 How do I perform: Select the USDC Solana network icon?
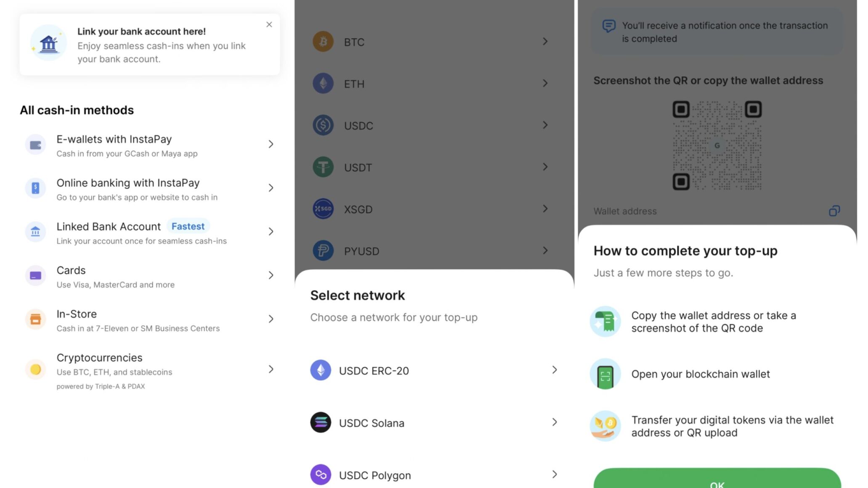point(320,422)
